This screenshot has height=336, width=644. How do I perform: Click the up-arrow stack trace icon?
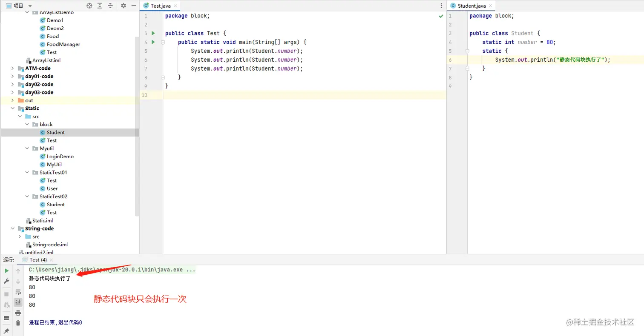pyautogui.click(x=18, y=271)
